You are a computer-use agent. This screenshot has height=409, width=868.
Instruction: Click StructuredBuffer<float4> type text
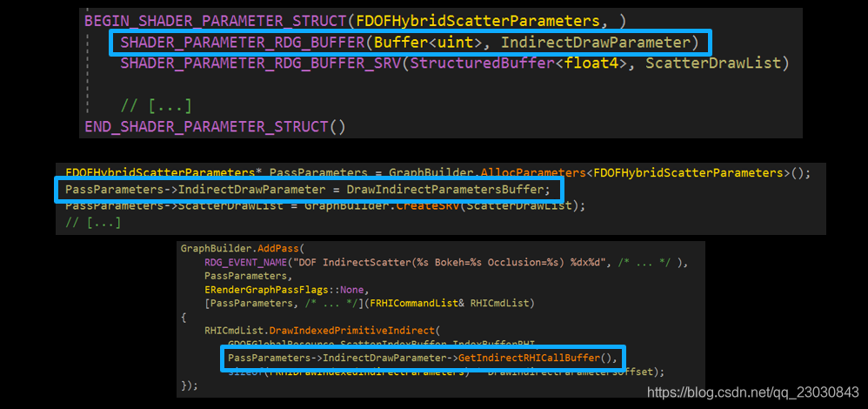(518, 64)
